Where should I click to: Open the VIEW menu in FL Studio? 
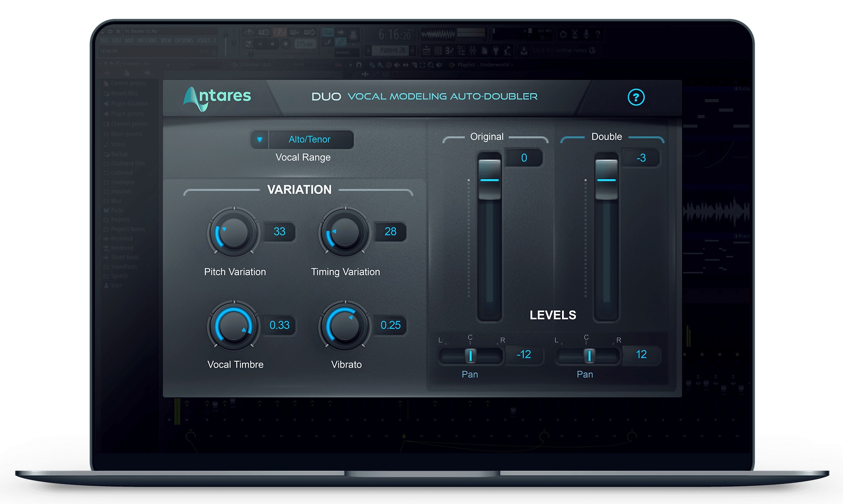click(166, 40)
